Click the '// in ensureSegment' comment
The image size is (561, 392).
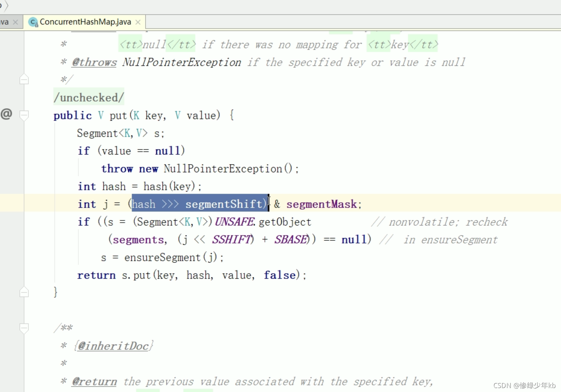coord(438,239)
